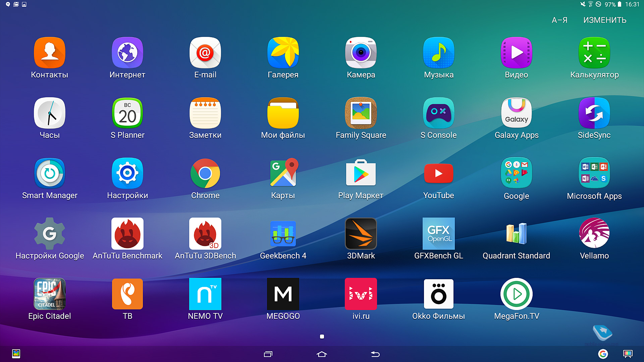Launch Epic Citadel
Image resolution: width=644 pixels, height=362 pixels.
pos(50,294)
